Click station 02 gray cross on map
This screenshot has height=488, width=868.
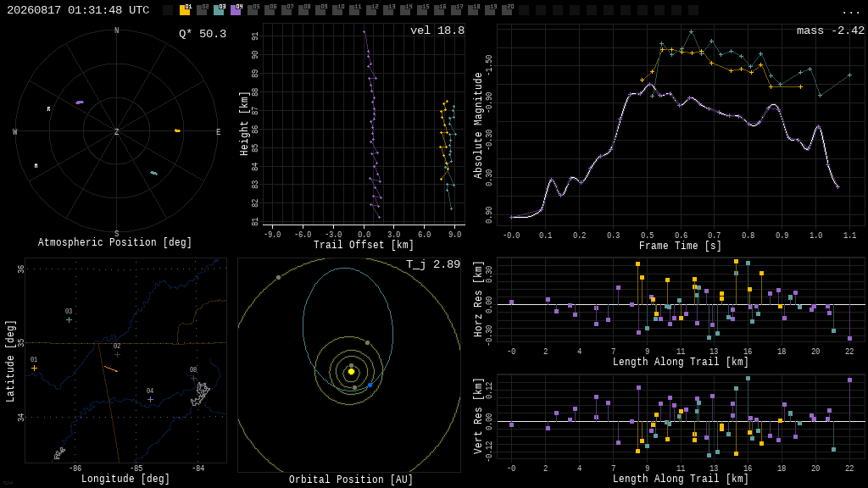pos(117,354)
